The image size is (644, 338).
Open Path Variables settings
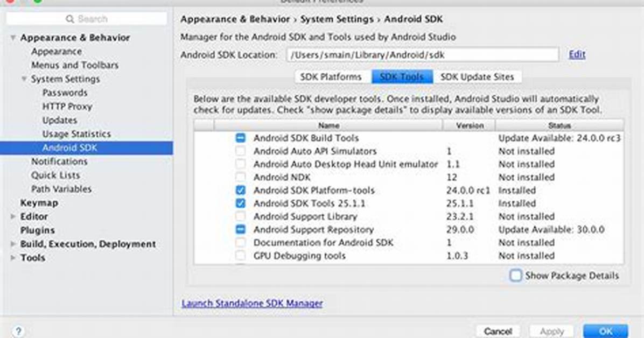[x=61, y=189]
